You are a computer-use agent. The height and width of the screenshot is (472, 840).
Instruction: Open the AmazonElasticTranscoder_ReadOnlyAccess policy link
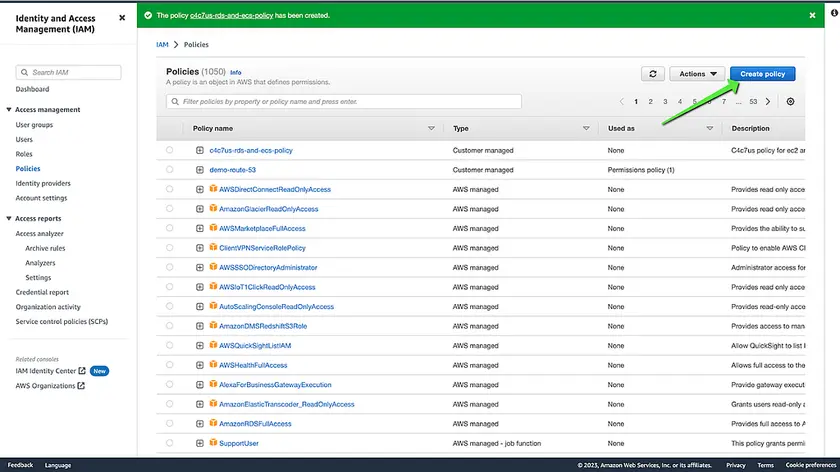(x=287, y=404)
